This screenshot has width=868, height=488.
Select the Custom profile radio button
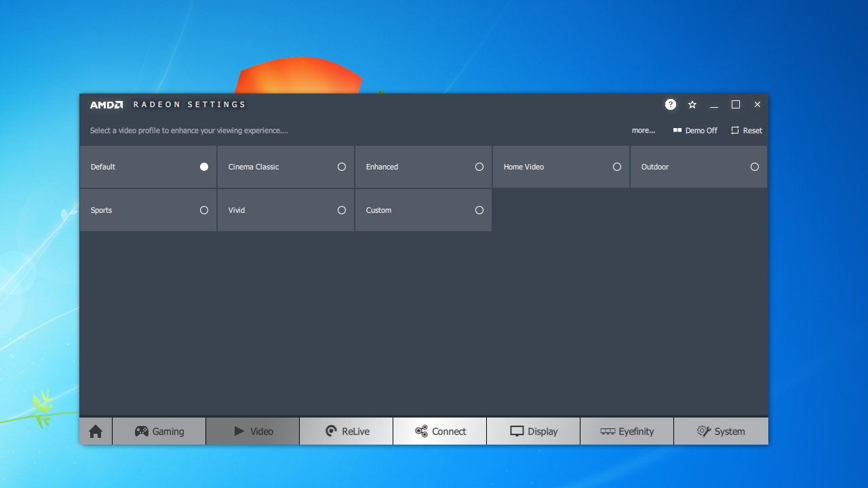click(x=479, y=210)
